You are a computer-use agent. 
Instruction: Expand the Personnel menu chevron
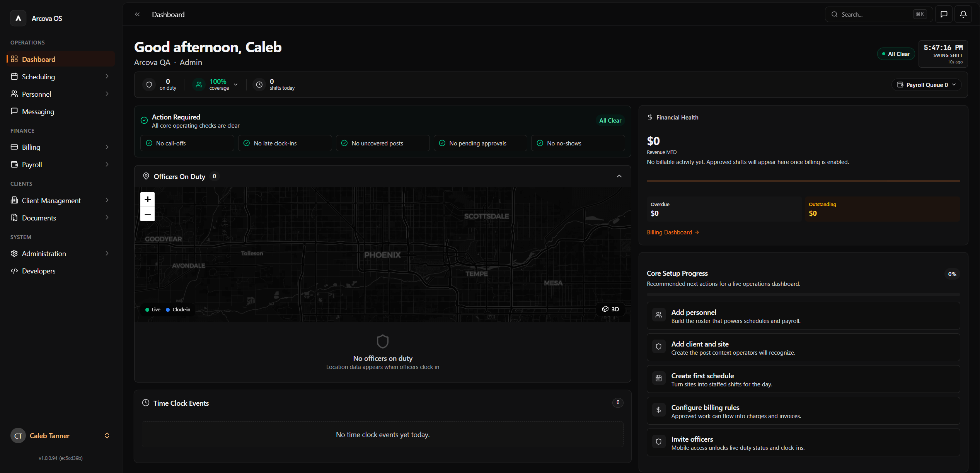[107, 94]
